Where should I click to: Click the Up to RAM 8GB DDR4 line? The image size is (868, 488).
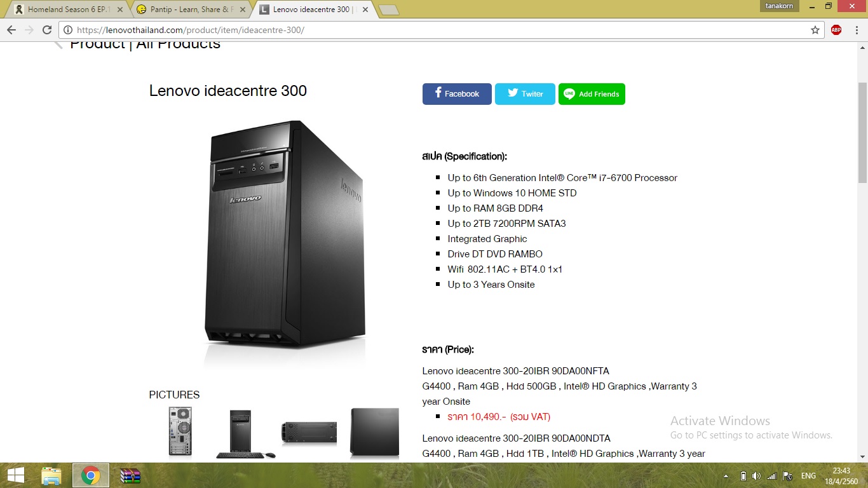pos(496,208)
